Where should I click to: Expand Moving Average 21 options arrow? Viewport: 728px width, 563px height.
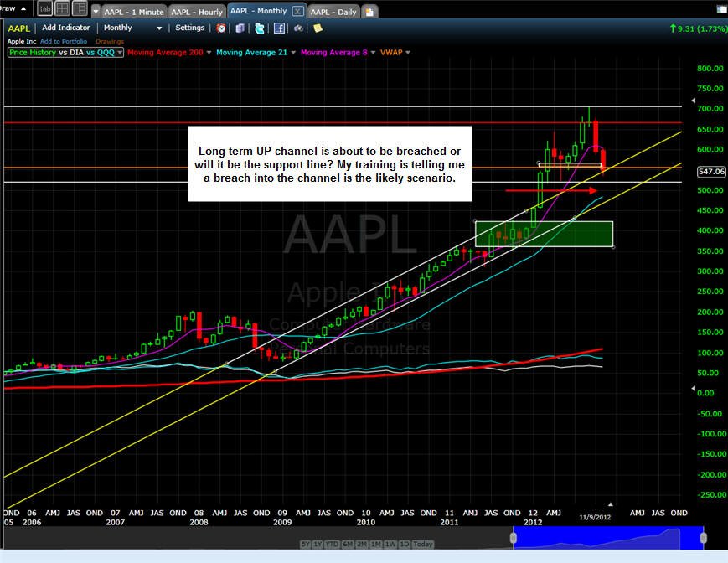pos(293,53)
